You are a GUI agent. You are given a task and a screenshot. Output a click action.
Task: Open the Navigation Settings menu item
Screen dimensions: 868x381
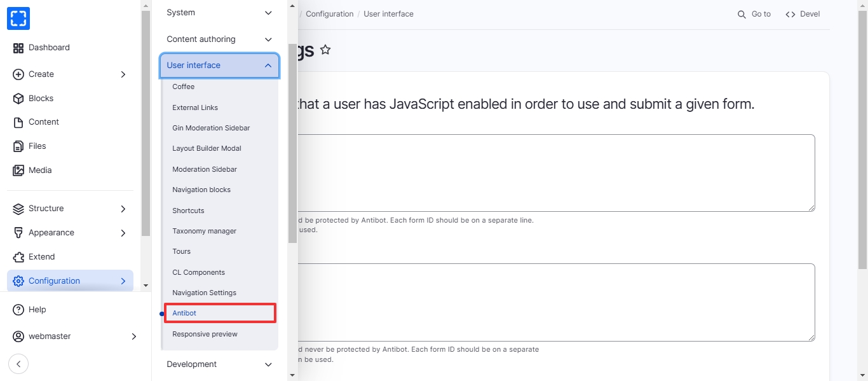(204, 293)
